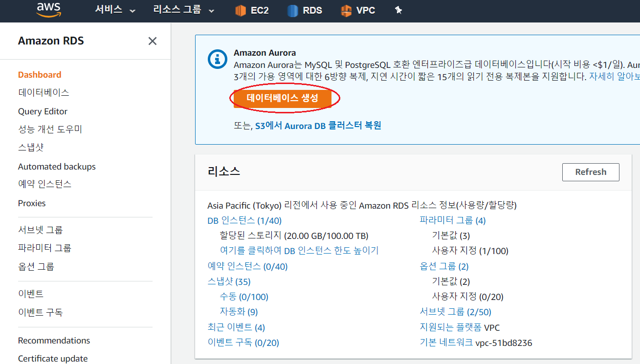Click the 데이터베이스 생성 button
The image size is (640, 364).
click(283, 98)
